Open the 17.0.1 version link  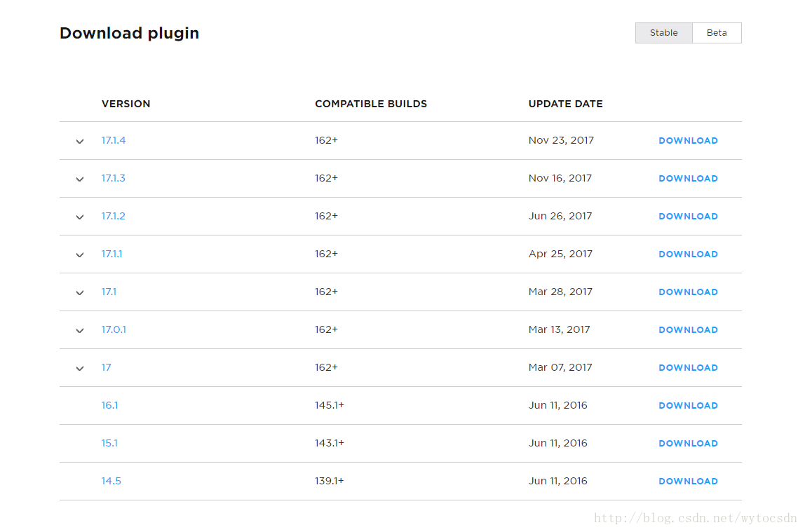114,329
